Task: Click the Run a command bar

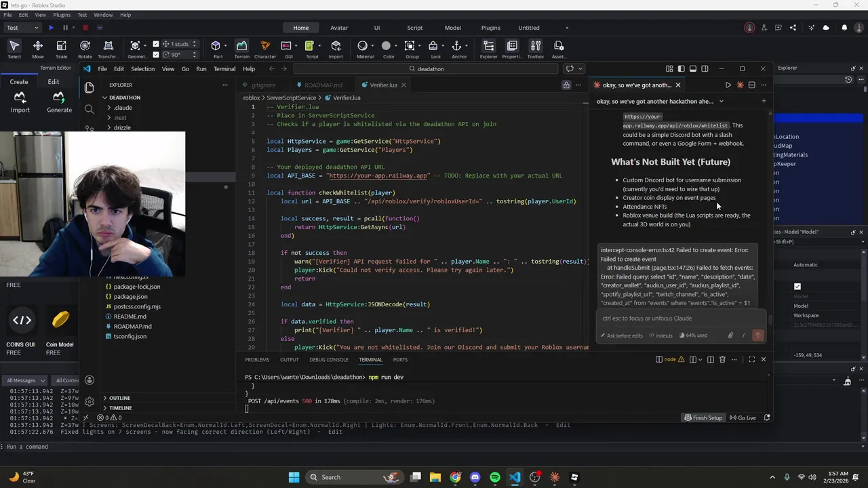Action: 434,447
